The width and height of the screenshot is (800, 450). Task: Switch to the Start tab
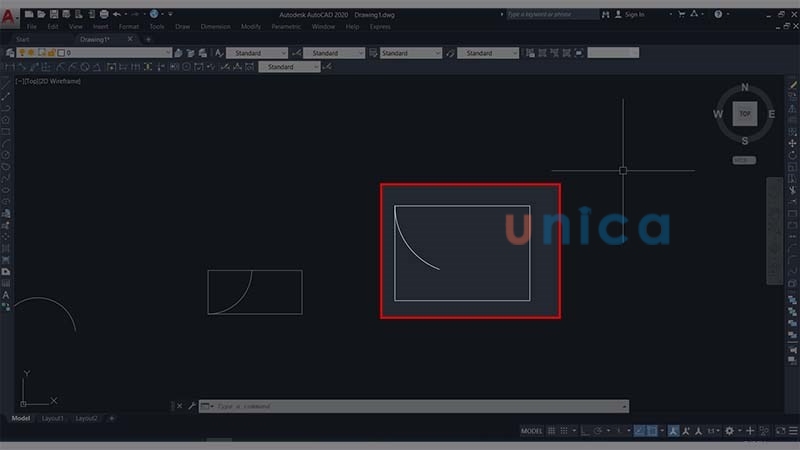[22, 39]
